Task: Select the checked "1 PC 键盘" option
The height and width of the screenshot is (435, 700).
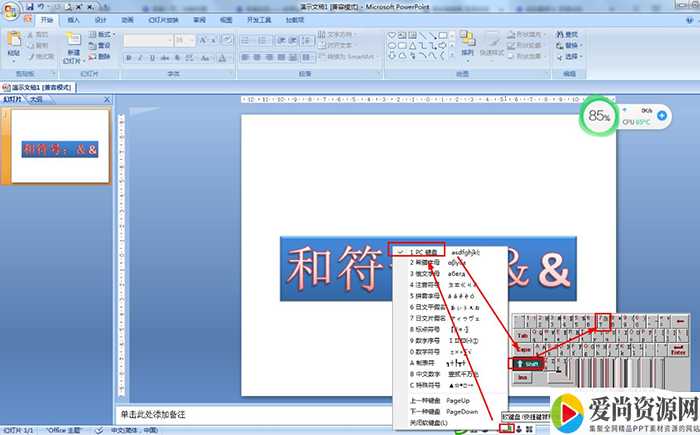Action: 425,251
